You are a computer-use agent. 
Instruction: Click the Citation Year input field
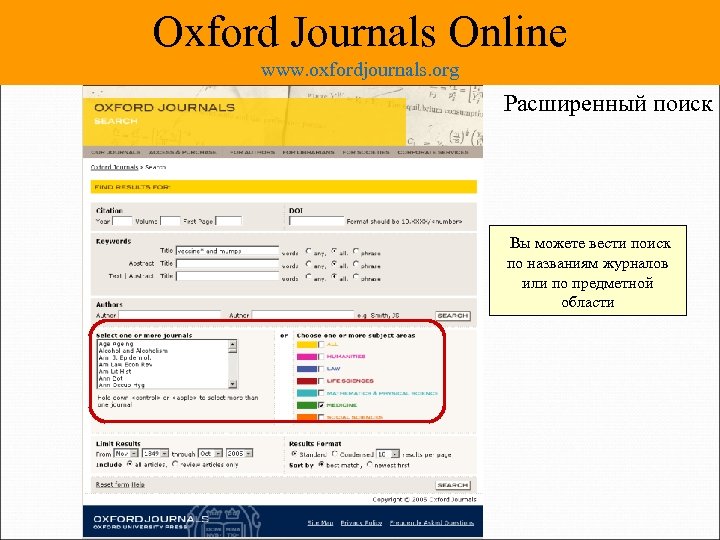122,221
